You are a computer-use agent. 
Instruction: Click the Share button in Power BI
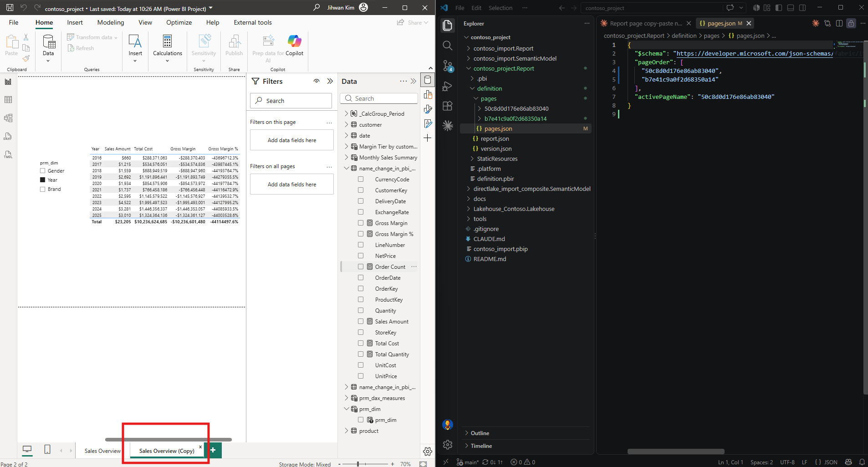coord(412,22)
